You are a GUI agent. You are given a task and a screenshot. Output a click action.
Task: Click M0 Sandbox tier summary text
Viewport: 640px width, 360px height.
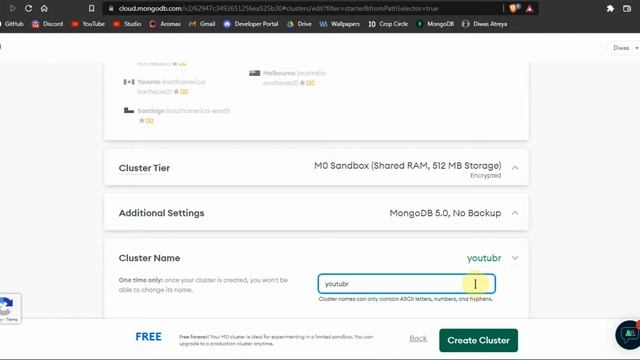[407, 165]
